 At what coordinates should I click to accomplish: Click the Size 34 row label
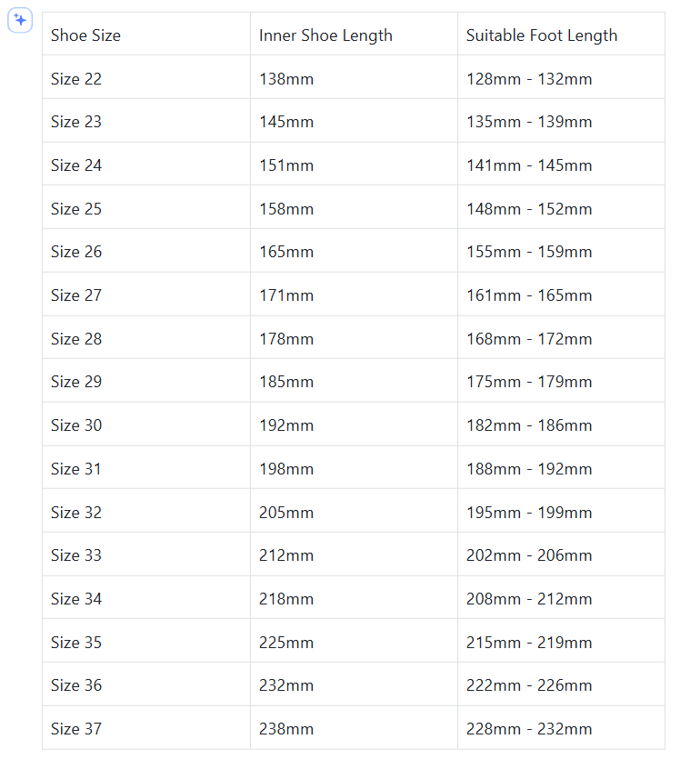click(76, 599)
